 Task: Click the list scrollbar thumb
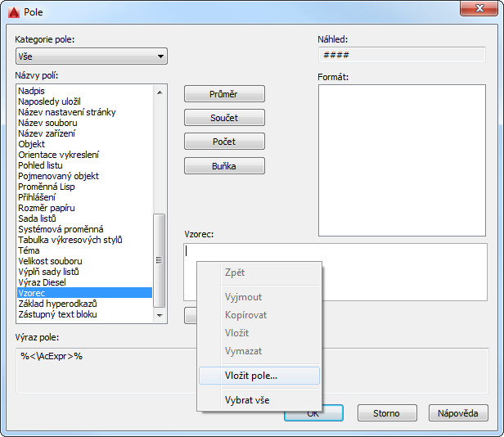click(x=159, y=260)
